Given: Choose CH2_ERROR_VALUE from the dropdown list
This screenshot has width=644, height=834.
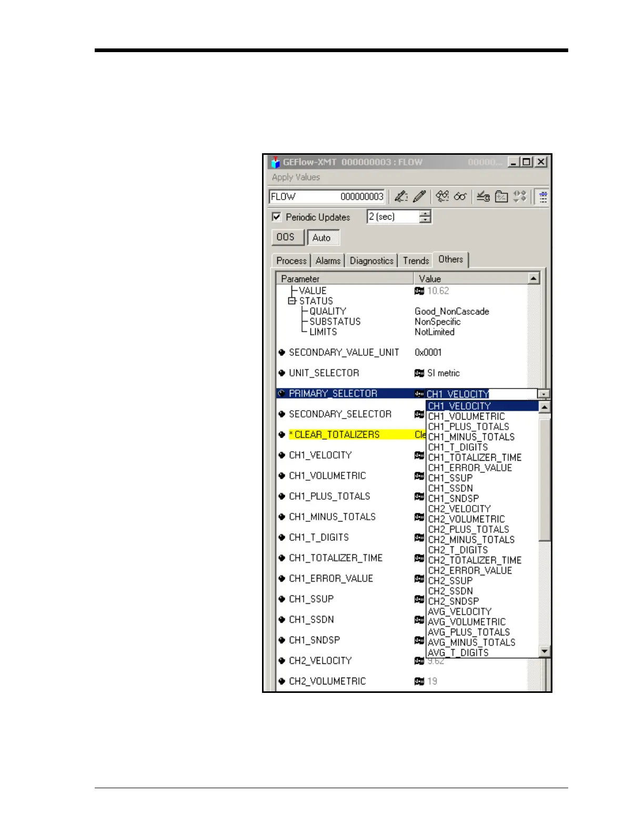Looking at the screenshot, I should coord(470,571).
